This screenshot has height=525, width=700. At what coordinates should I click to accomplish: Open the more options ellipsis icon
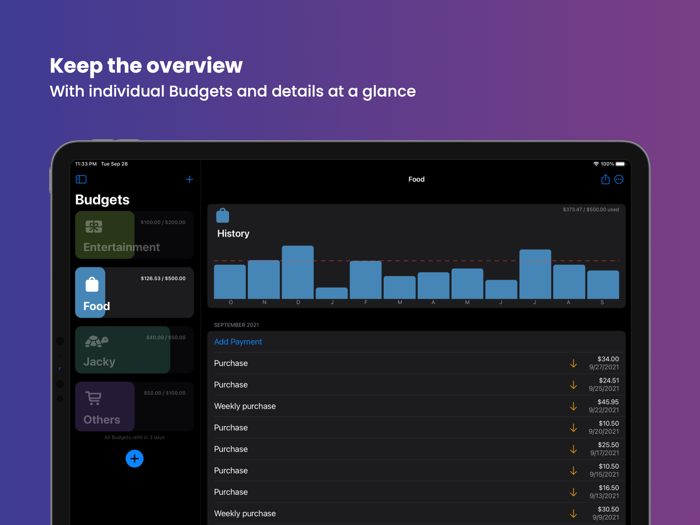[619, 179]
